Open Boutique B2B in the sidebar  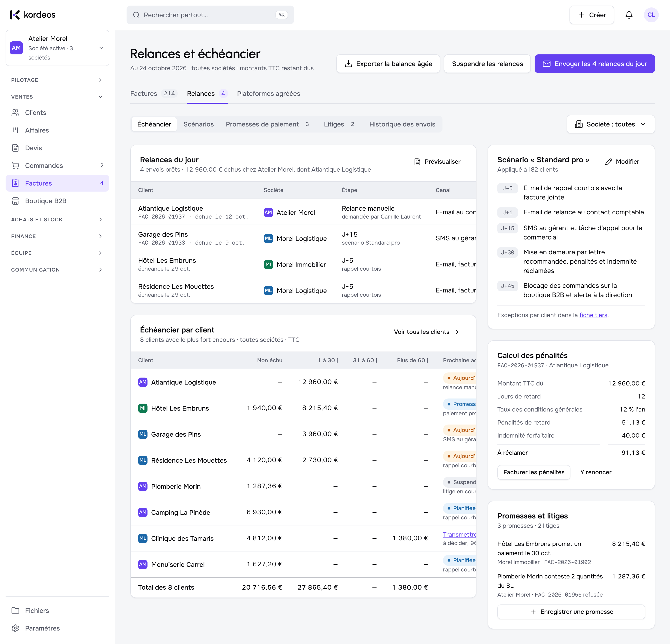coord(57,201)
